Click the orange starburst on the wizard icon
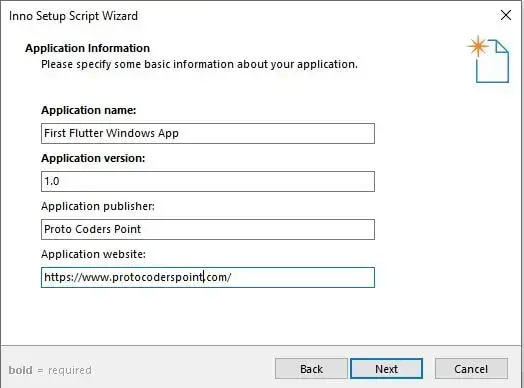The height and width of the screenshot is (388, 524). 478,46
